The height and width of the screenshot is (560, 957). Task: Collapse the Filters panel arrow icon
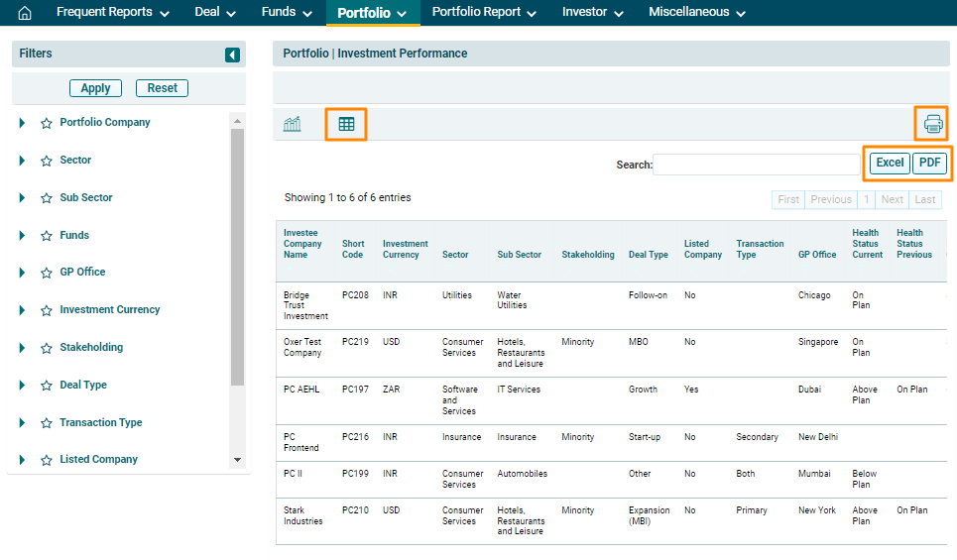click(232, 55)
